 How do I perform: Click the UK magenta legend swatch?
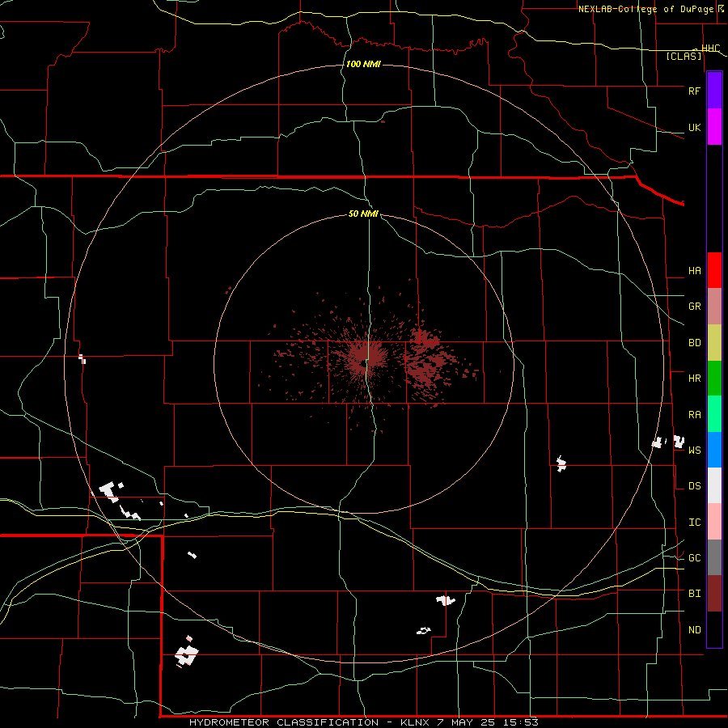point(714,127)
